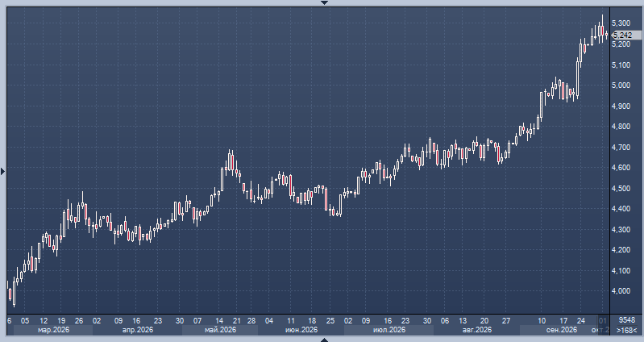Click the 5,300 price axis label
Image resolution: width=644 pixels, height=342 pixels.
(621, 23)
